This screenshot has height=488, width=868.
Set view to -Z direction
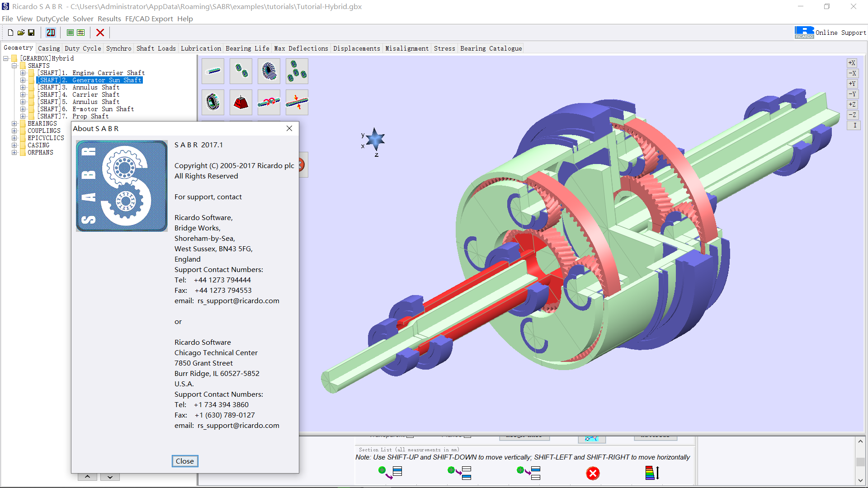point(852,115)
